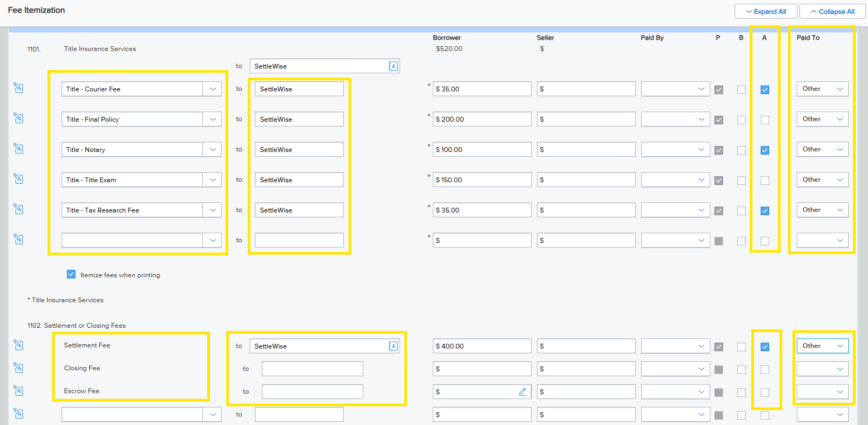The width and height of the screenshot is (868, 425).
Task: Click borrower total $520.00 text
Action: coord(449,49)
